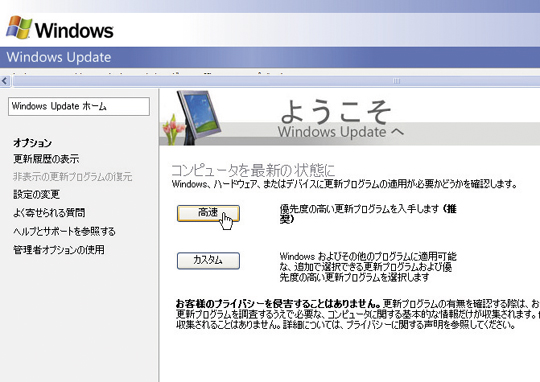The image size is (540, 382).
Task: Click the Windows Update title banner text
Action: [x=59, y=57]
